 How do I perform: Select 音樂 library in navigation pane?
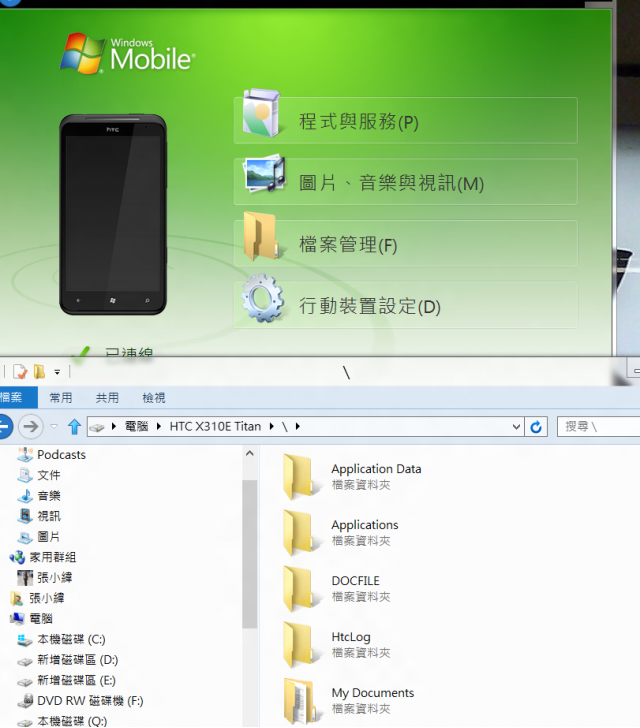(49, 495)
